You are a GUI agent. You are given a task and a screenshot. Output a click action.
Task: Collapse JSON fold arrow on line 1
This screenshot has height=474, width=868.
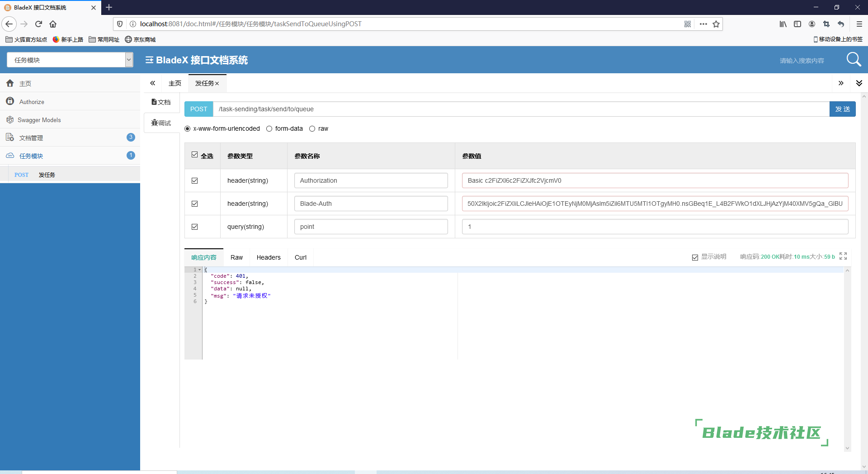[199, 270]
